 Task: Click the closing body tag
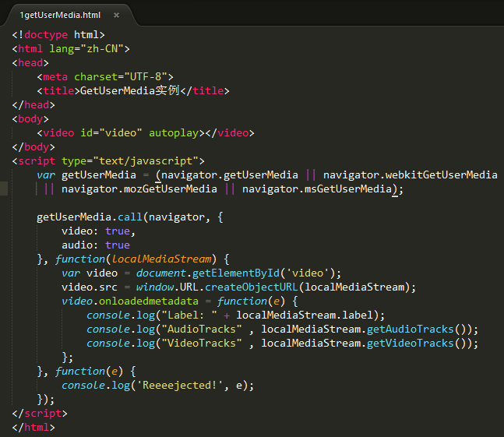tap(33, 147)
